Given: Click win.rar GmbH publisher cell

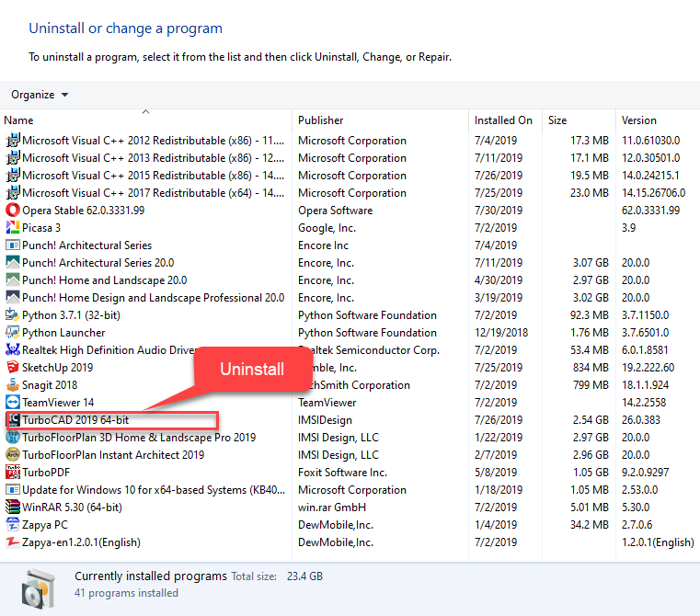Looking at the screenshot, I should coord(332,508).
